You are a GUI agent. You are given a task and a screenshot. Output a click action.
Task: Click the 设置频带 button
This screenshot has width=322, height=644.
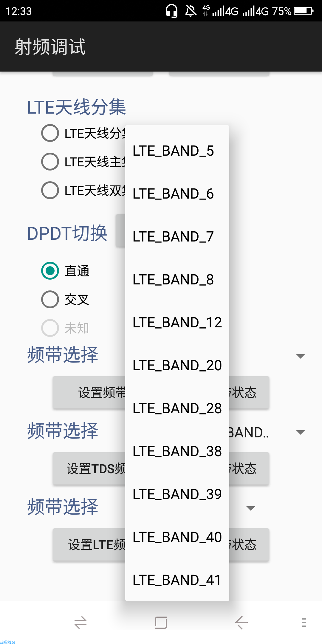tap(89, 392)
